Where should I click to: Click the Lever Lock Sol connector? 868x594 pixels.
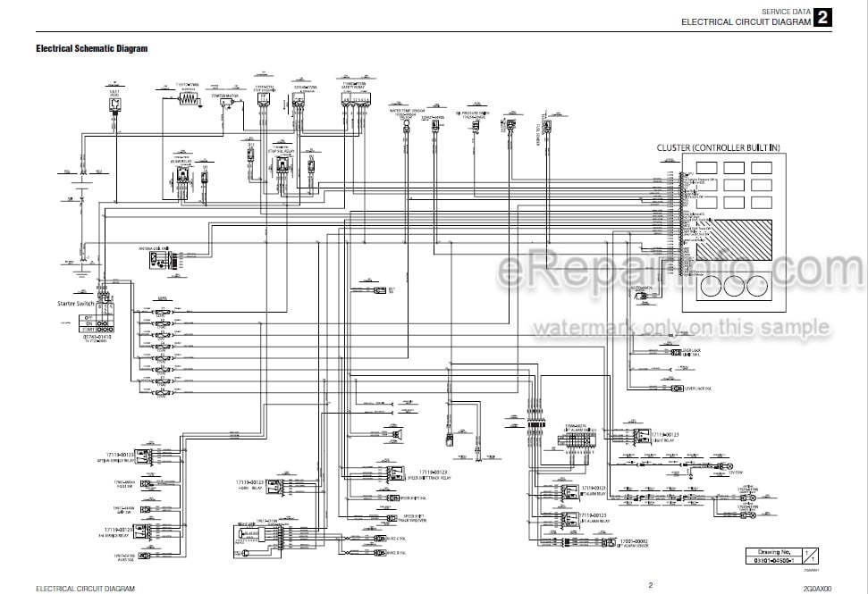pyautogui.click(x=677, y=389)
